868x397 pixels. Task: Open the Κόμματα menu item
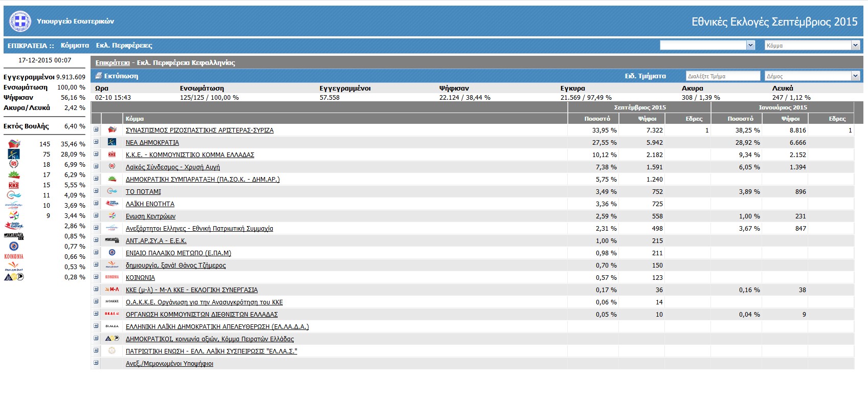[75, 46]
